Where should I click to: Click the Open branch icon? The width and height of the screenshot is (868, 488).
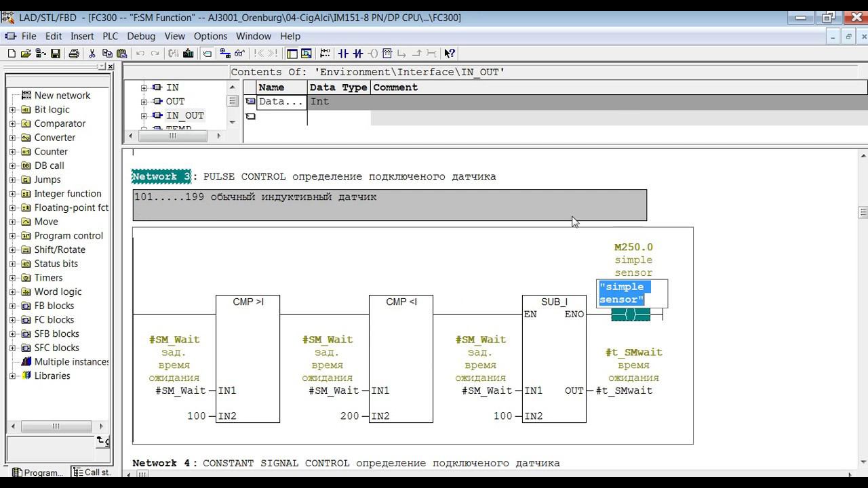pos(401,54)
